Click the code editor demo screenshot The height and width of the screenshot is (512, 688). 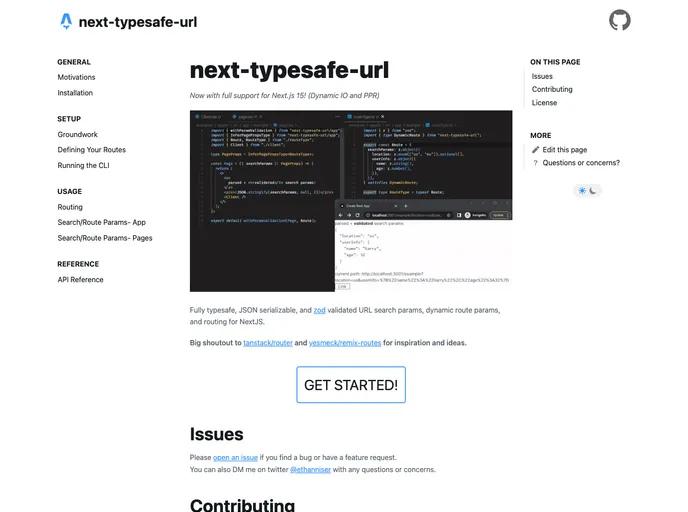point(351,201)
